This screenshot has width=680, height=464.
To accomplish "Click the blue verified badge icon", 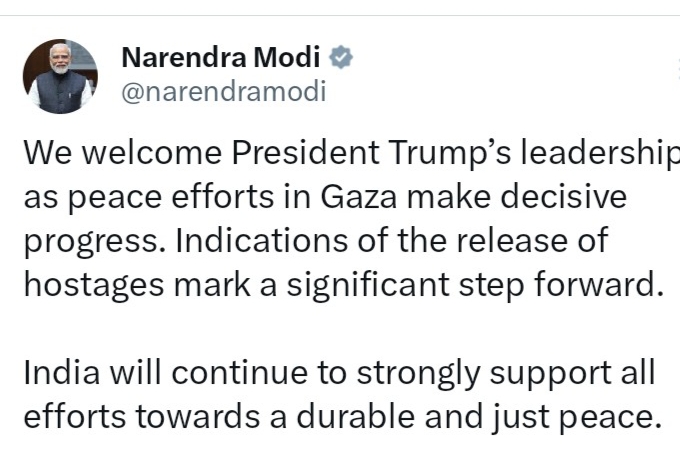I will (342, 58).
